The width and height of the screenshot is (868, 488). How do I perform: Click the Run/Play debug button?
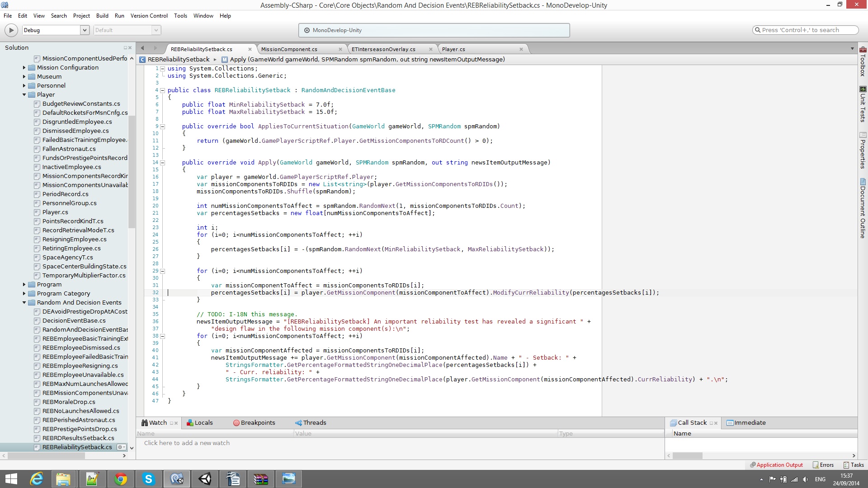11,30
